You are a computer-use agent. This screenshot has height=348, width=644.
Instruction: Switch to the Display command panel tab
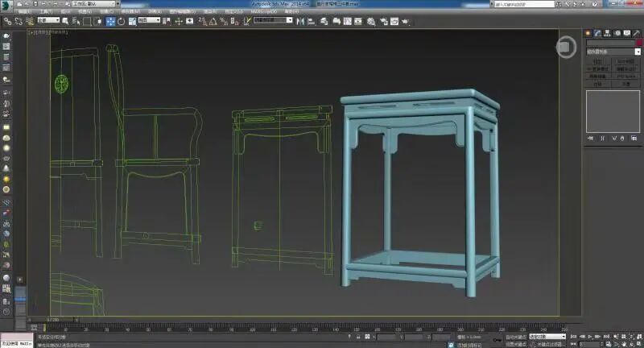[627, 33]
